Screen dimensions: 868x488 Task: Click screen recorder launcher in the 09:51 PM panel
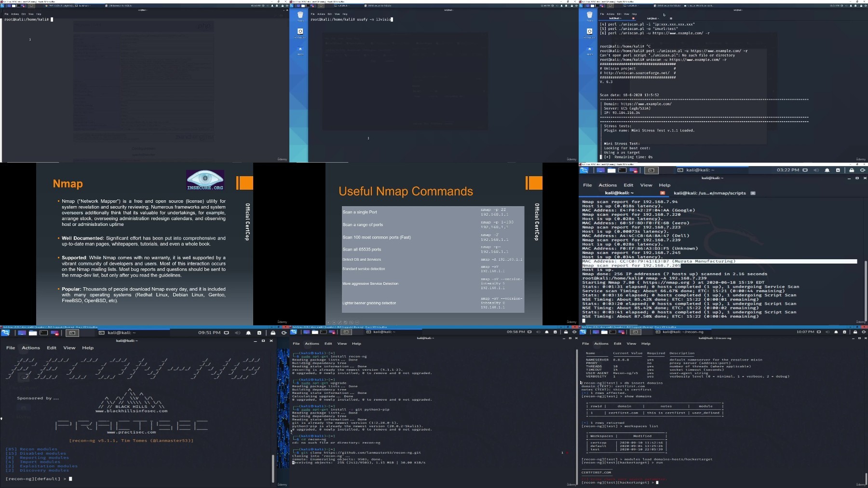click(55, 333)
